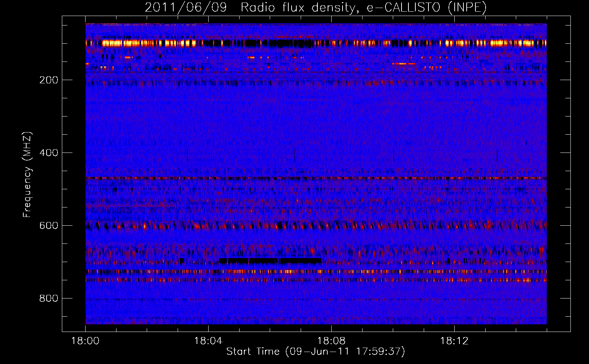
Task: Click the 18:08 time tick label
Action: point(331,341)
